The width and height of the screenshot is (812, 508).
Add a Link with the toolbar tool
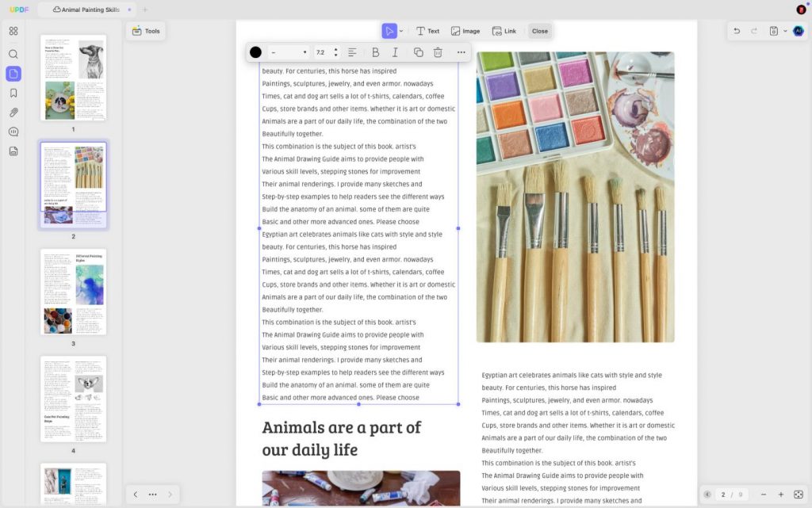(x=504, y=31)
